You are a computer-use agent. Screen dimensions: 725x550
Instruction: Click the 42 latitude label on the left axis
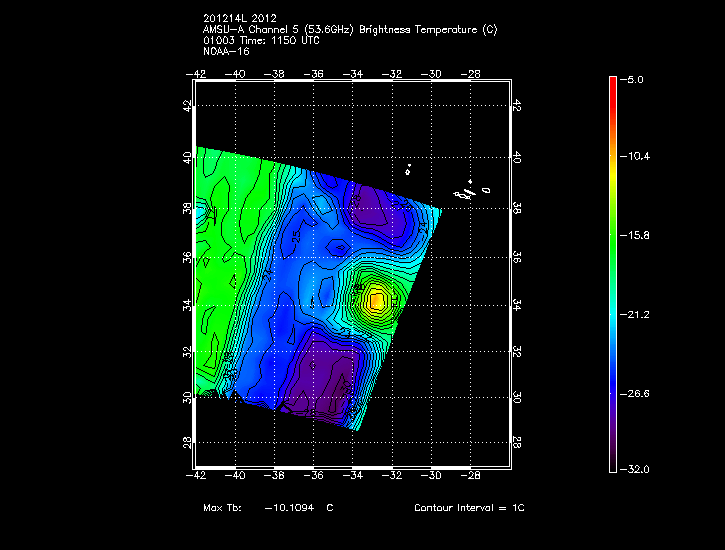pos(187,105)
